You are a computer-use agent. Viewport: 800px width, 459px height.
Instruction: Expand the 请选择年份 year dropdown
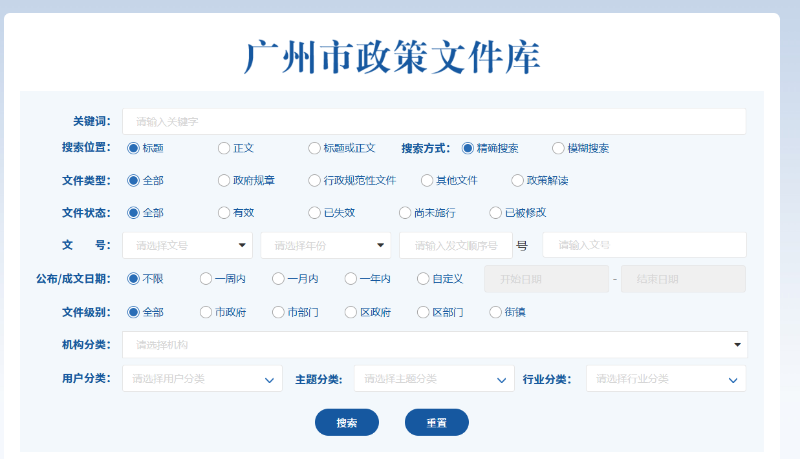[x=325, y=245]
